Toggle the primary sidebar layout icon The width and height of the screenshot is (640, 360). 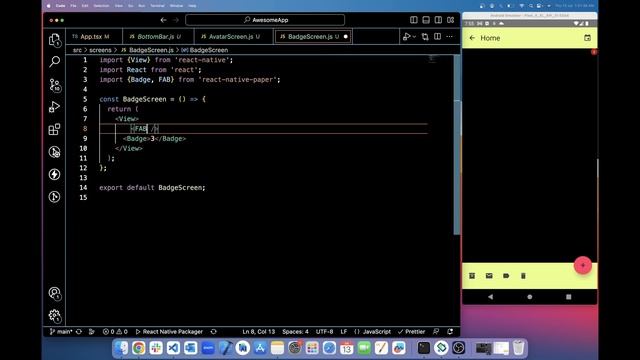[413, 20]
